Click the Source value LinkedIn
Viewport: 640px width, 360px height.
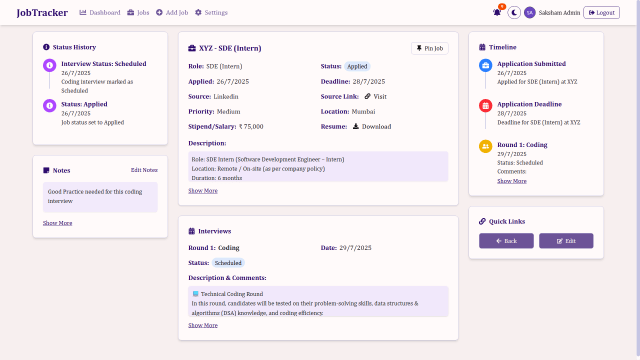point(226,96)
